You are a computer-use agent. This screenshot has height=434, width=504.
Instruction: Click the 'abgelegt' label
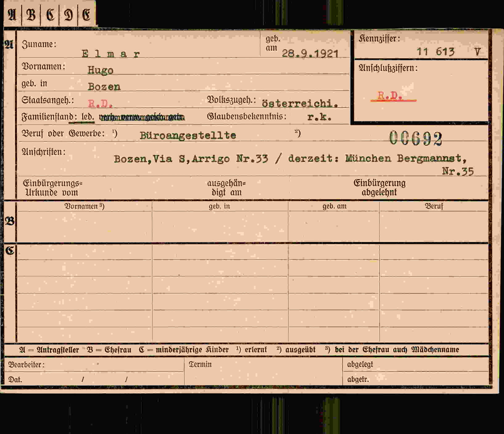tap(360, 364)
